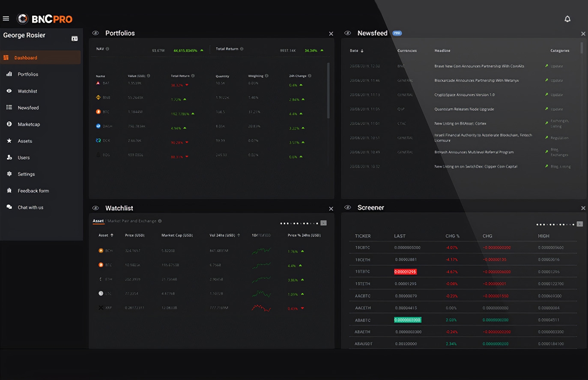
Task: Toggle Watchlist panel visibility eye
Action: 96,208
